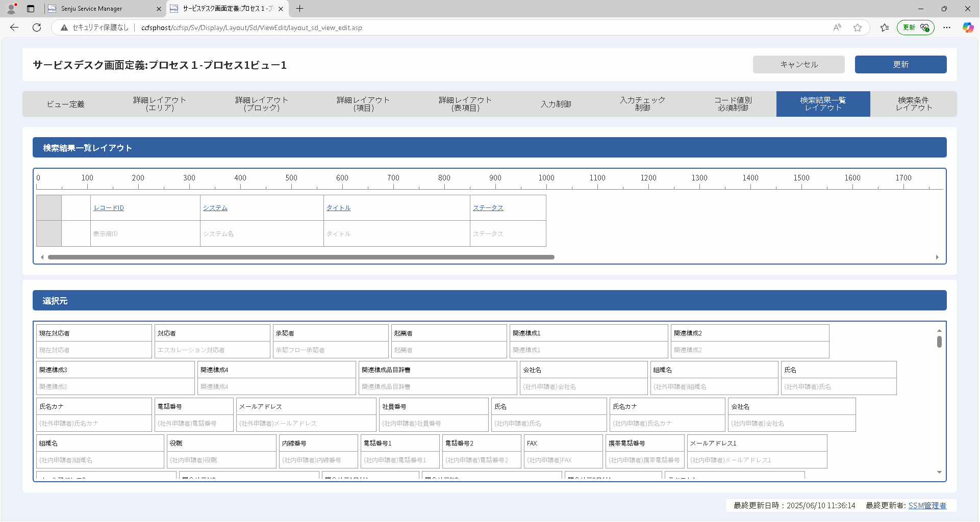Click the レコードID column header link

[x=109, y=208]
